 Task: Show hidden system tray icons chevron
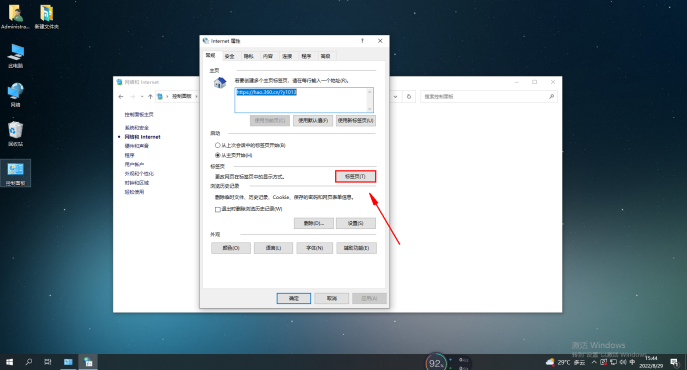pyautogui.click(x=594, y=362)
